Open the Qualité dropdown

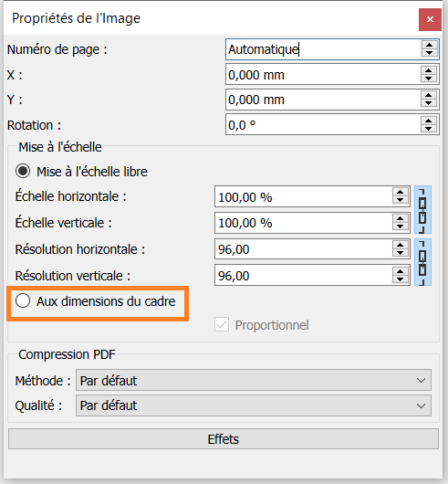(x=254, y=405)
